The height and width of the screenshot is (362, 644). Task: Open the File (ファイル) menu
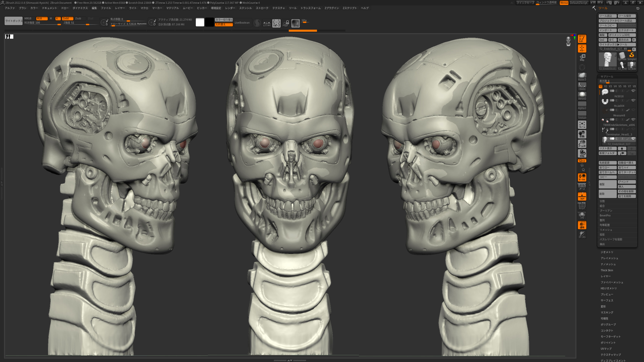click(x=106, y=8)
